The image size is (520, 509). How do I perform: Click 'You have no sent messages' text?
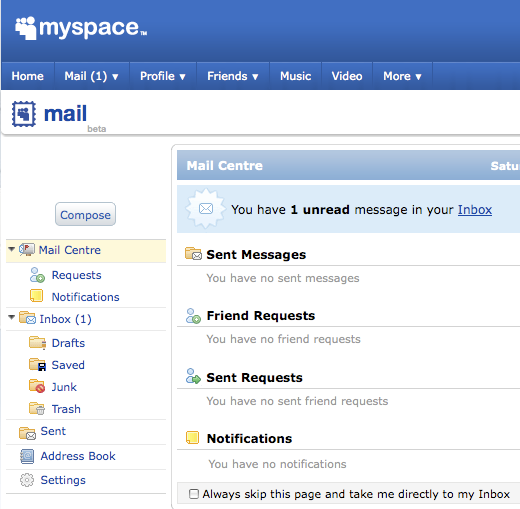pyautogui.click(x=283, y=278)
